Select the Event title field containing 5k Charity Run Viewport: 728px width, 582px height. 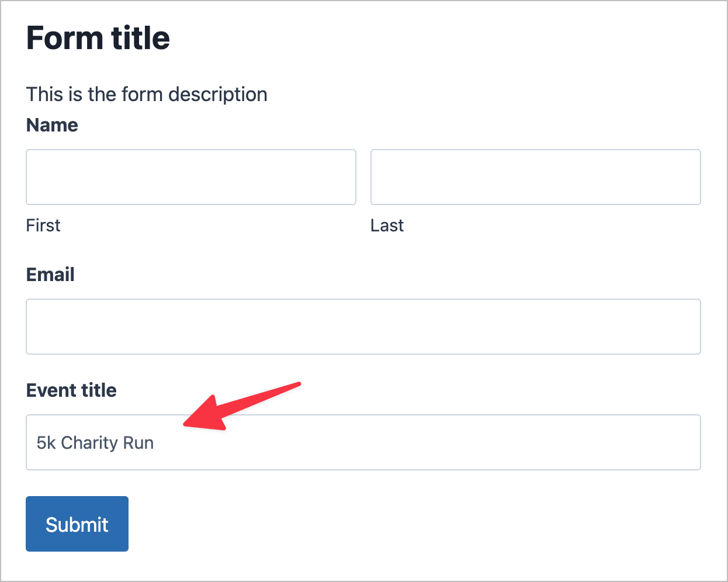click(362, 442)
